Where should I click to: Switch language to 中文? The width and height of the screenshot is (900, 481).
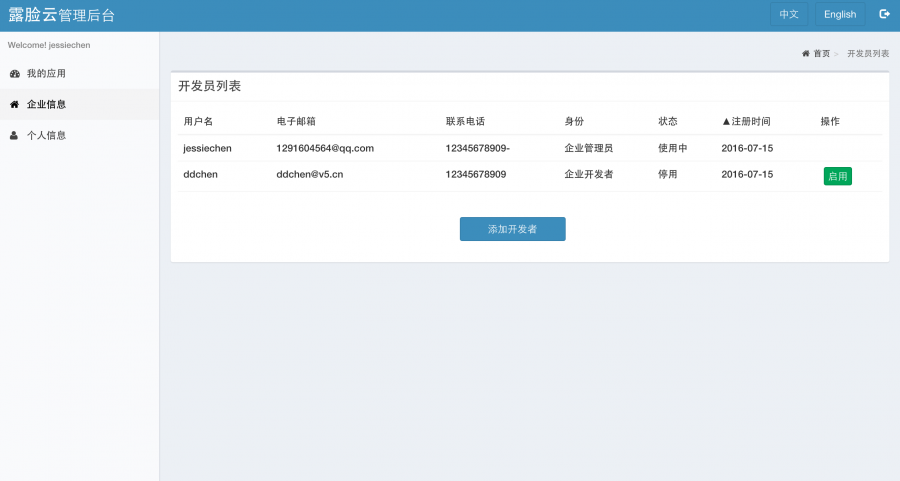789,14
